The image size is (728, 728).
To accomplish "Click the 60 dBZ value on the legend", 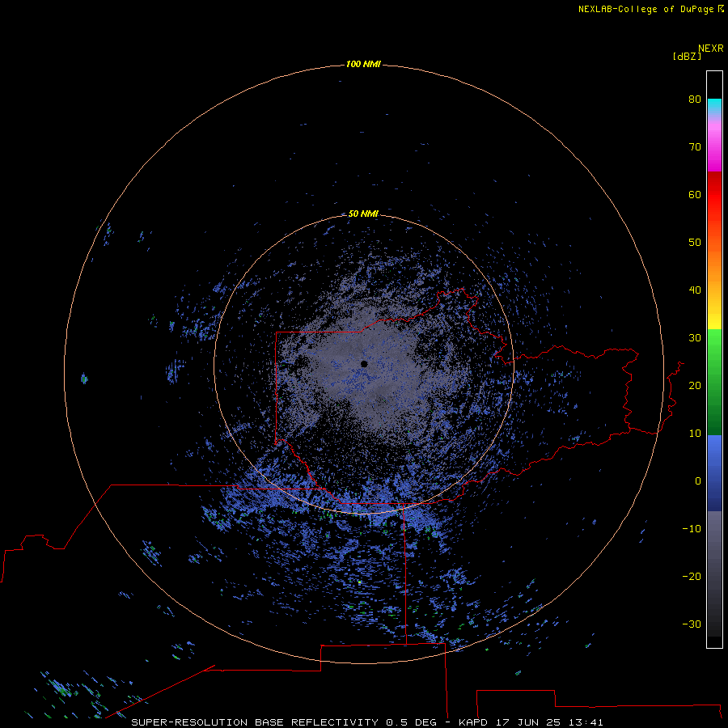I will click(x=695, y=194).
